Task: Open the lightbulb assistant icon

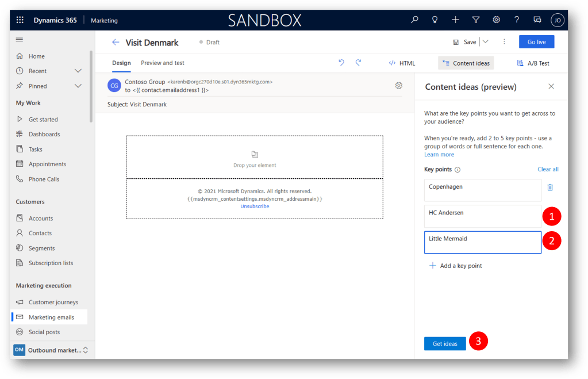Action: (x=435, y=20)
